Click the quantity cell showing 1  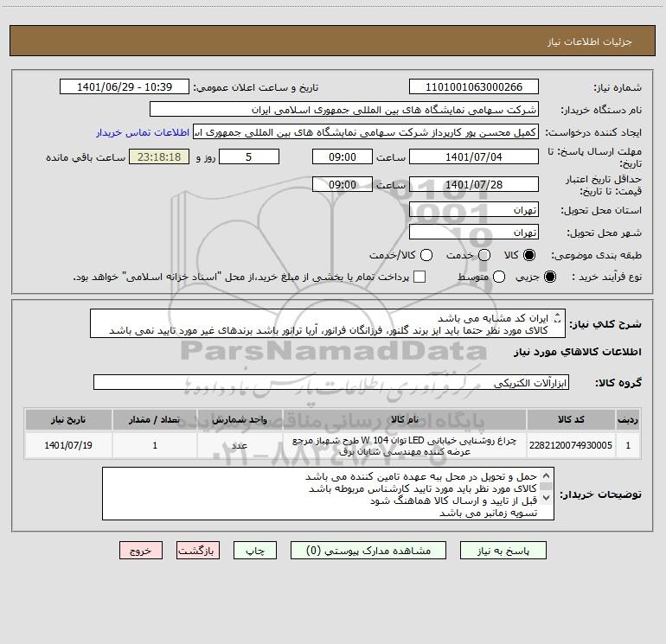(x=155, y=445)
